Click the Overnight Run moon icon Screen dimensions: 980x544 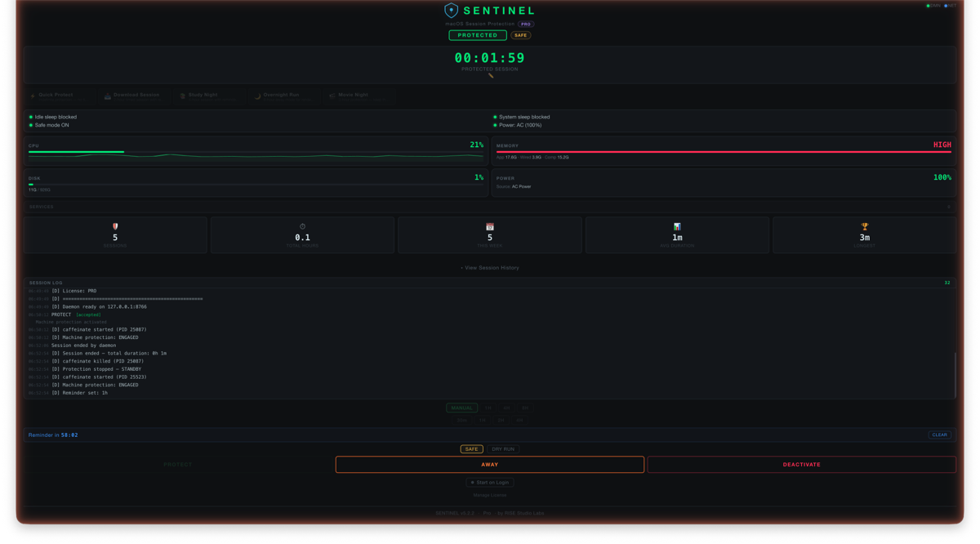pyautogui.click(x=257, y=96)
